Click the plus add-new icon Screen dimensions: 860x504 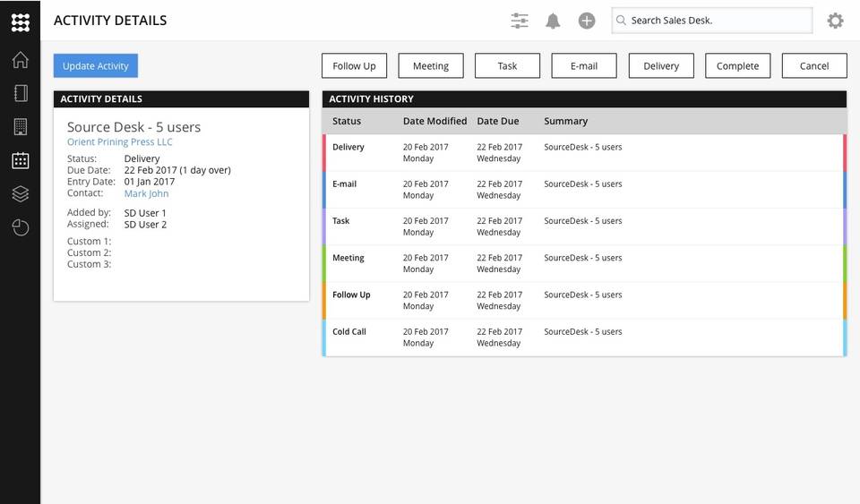(x=587, y=21)
